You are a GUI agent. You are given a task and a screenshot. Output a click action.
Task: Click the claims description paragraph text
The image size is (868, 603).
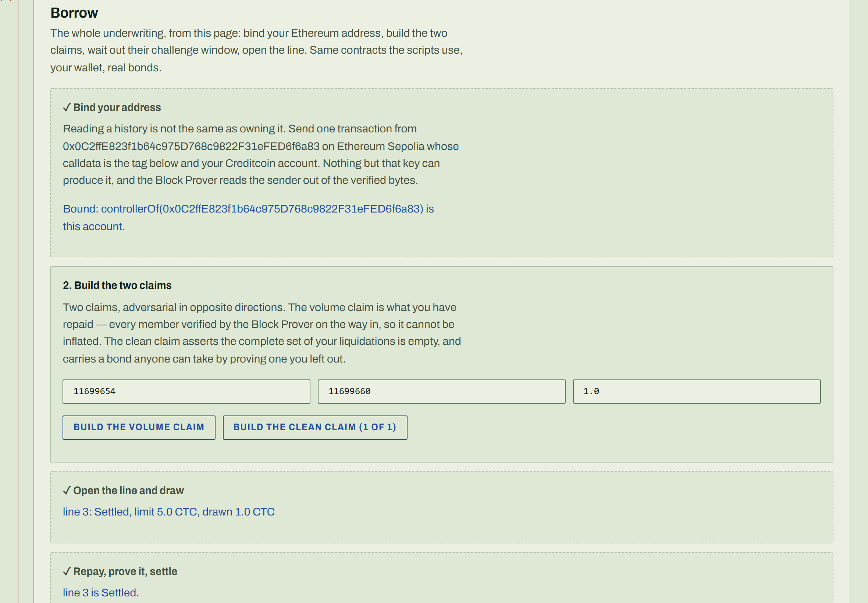coord(262,333)
